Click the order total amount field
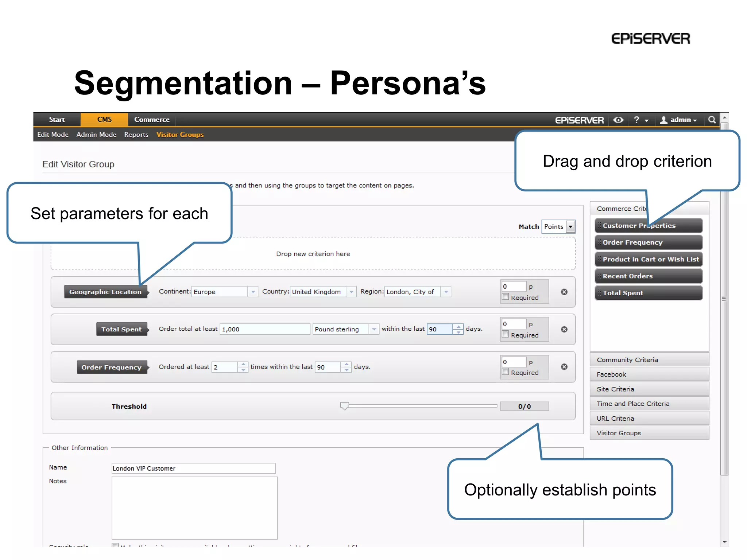 click(265, 329)
